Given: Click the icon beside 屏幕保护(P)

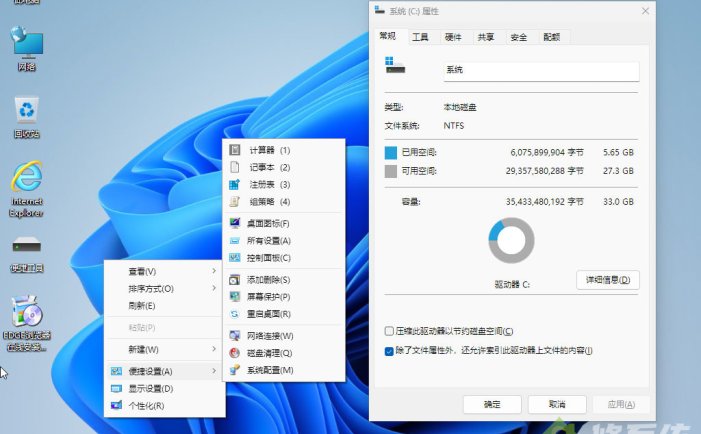Looking at the screenshot, I should click(x=235, y=296).
